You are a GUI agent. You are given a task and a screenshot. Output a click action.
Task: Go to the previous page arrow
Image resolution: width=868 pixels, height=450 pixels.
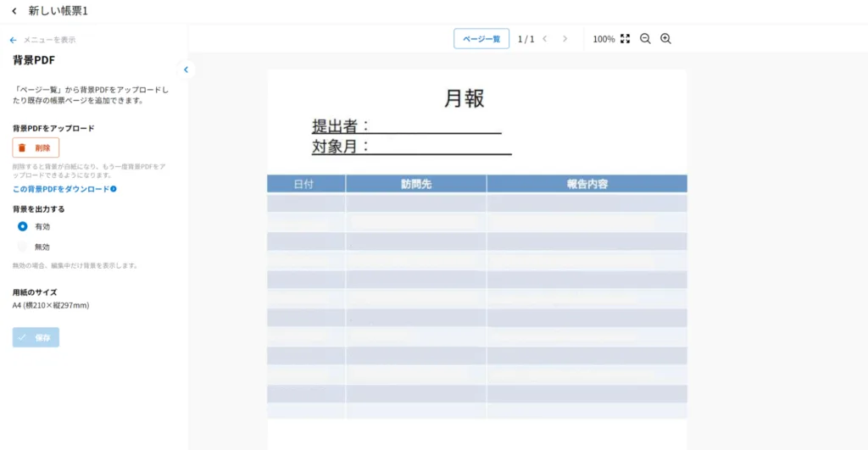coord(545,39)
